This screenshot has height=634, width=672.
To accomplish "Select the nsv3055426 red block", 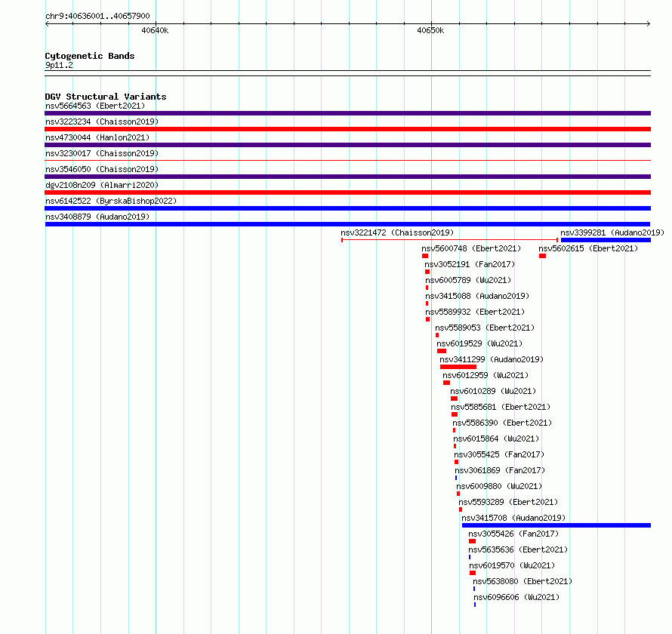I will 472,541.
